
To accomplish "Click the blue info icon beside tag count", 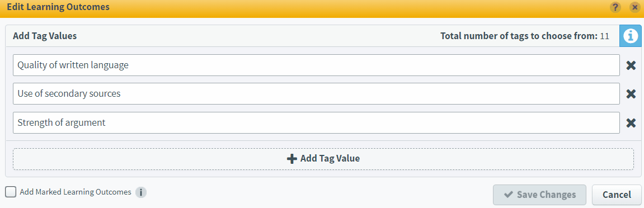I will (631, 36).
